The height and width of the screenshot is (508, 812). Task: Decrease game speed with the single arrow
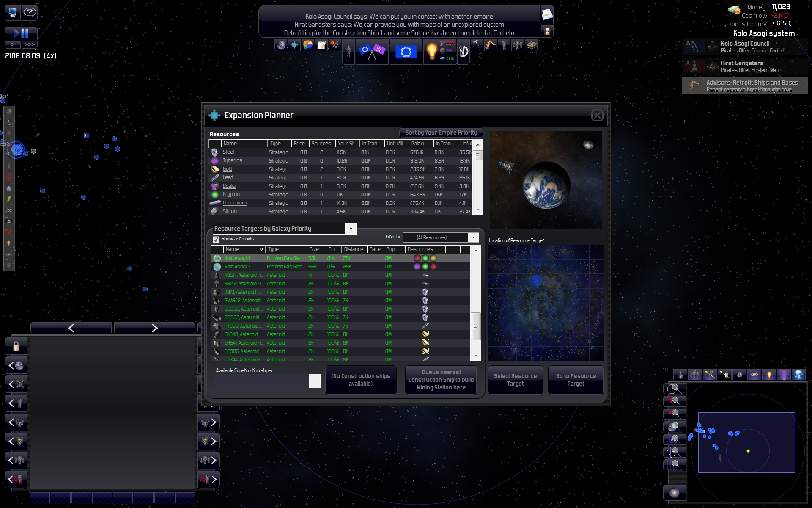[x=13, y=44]
